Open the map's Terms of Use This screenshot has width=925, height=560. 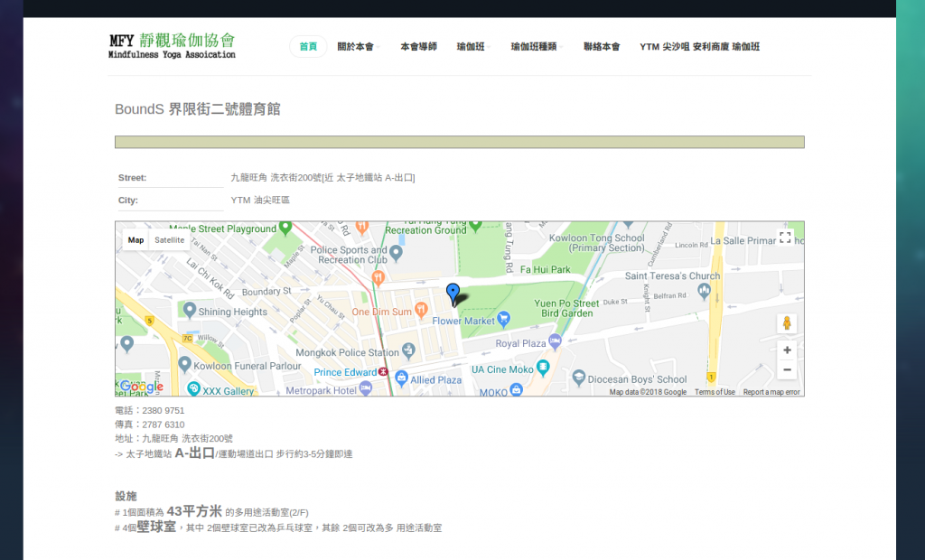coord(715,392)
